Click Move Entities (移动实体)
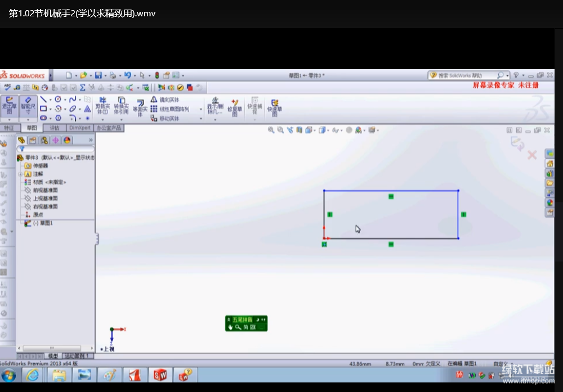This screenshot has width=563, height=392. [165, 118]
